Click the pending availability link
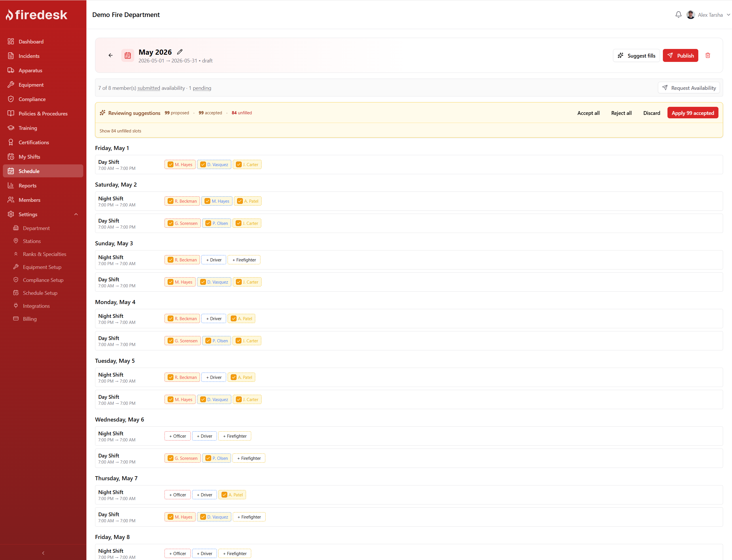This screenshot has width=732, height=560. tap(202, 88)
